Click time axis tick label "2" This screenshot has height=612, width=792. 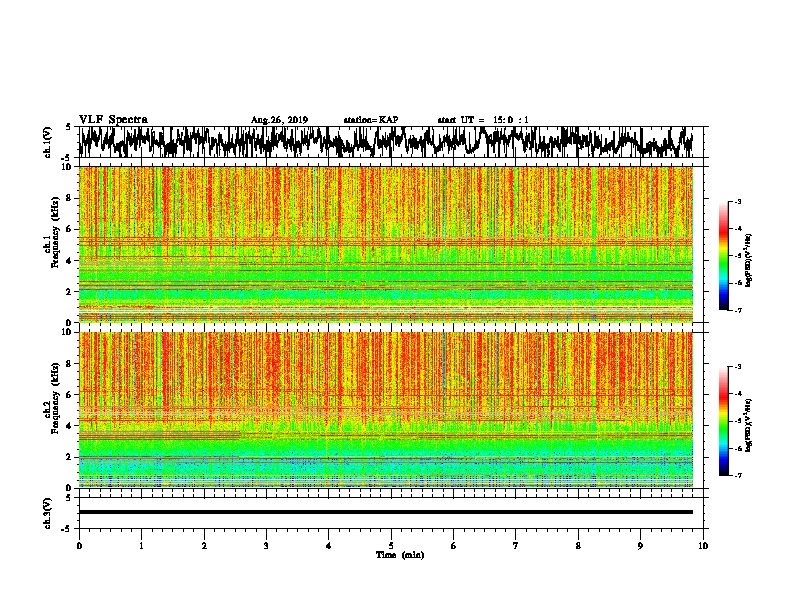pyautogui.click(x=204, y=546)
